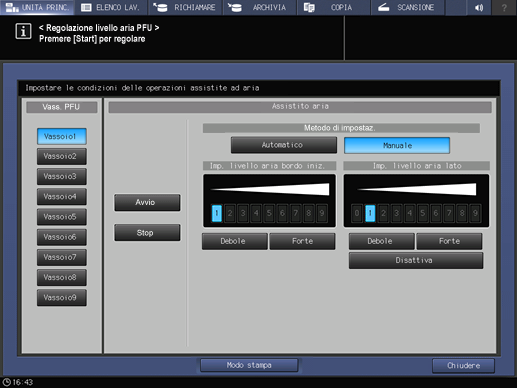Screen dimensions: 517x388
Task: Set leading edge air level to 1
Action: pyautogui.click(x=217, y=213)
